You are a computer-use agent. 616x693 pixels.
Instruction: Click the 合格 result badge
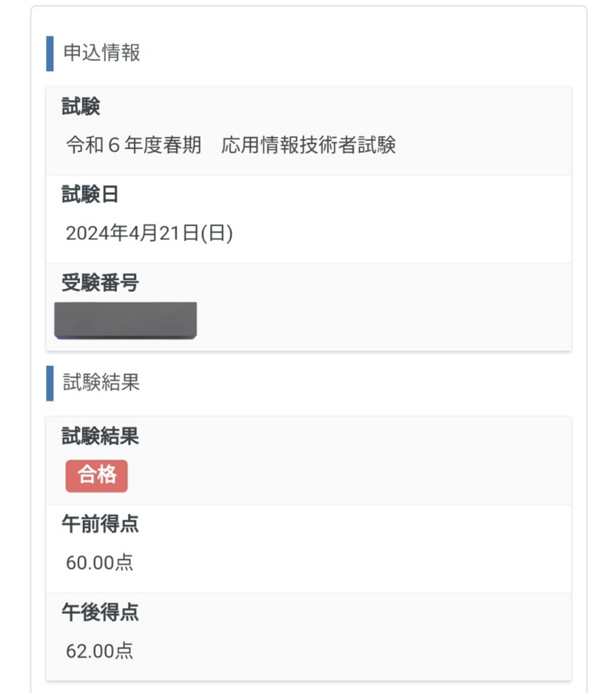coord(96,476)
